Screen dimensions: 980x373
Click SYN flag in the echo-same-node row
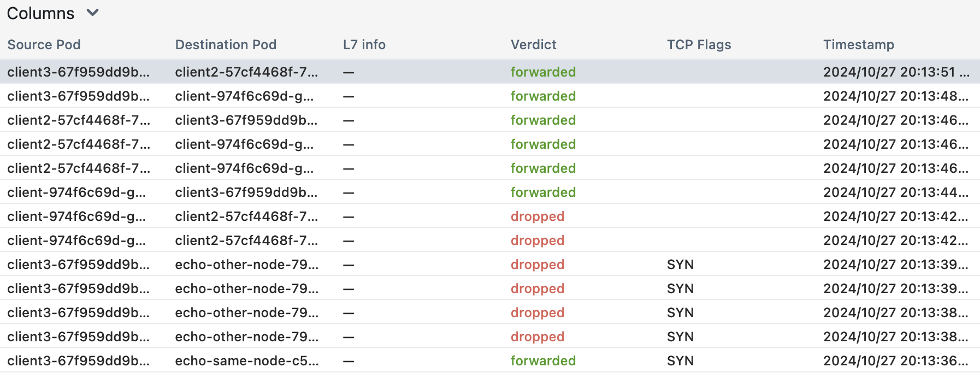tap(680, 361)
